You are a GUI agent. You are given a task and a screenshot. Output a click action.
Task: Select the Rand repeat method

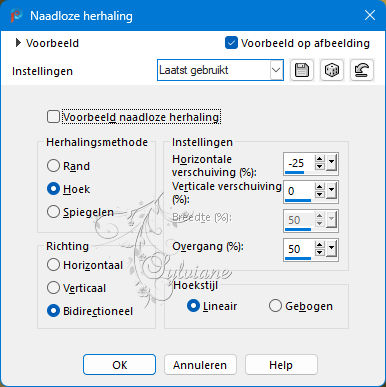point(53,166)
